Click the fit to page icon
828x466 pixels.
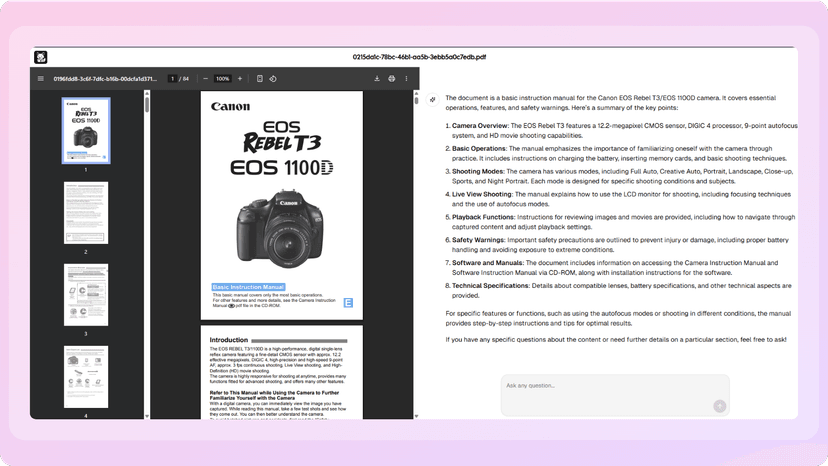coord(260,79)
